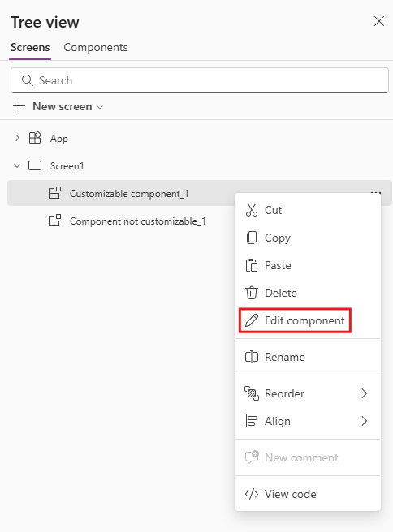
Task: Click the Cut scissors icon
Action: pyautogui.click(x=252, y=210)
